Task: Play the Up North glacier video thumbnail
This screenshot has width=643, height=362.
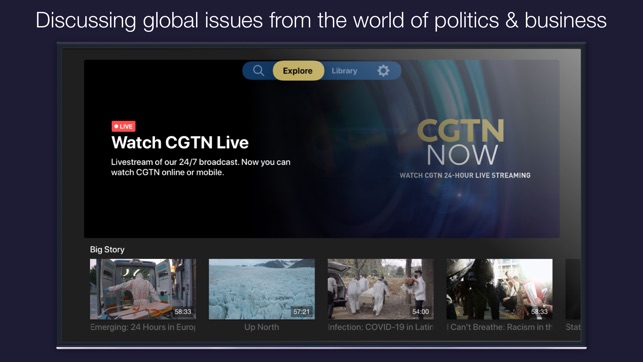Action: pyautogui.click(x=262, y=289)
